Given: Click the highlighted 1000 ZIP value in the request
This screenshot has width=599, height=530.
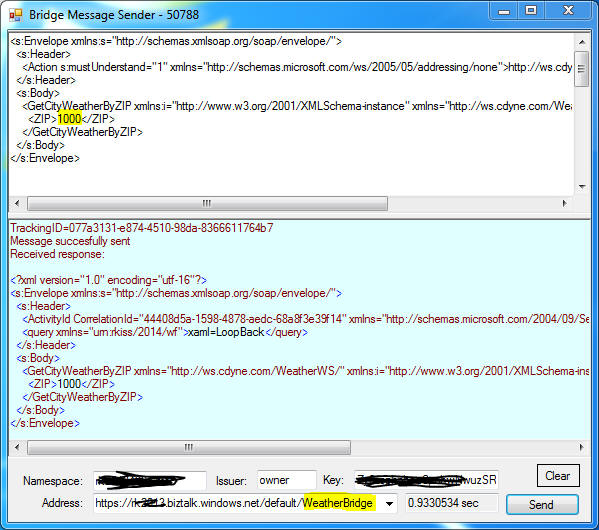Looking at the screenshot, I should coord(70,119).
